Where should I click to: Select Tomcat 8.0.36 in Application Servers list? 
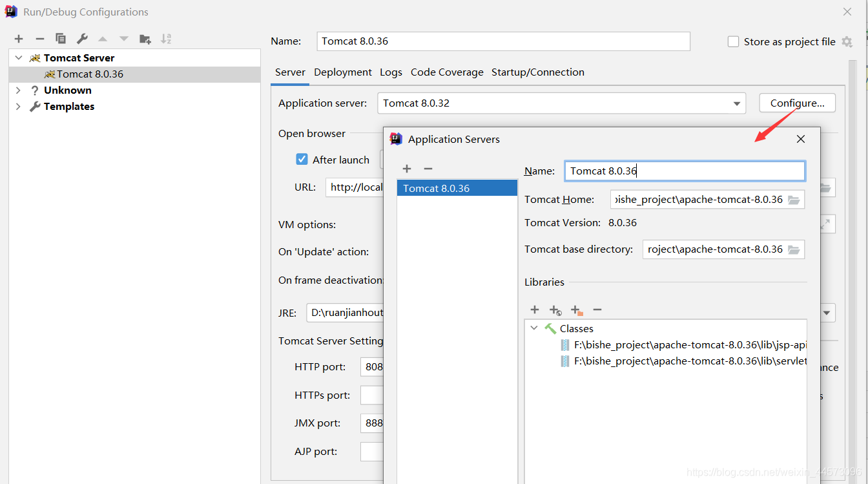(x=457, y=188)
